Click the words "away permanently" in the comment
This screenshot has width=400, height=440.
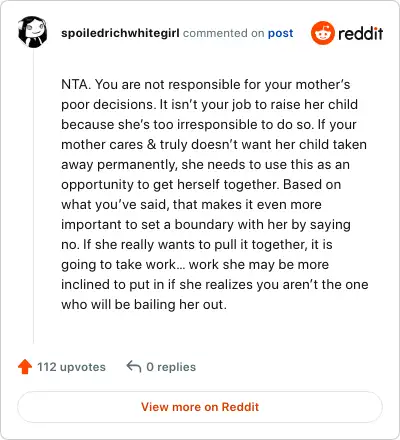[119, 165]
